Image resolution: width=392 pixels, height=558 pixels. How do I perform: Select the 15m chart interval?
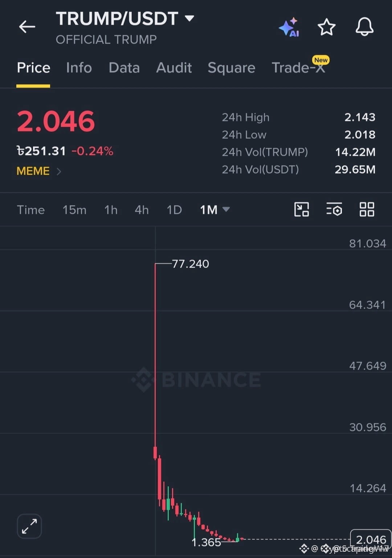[x=74, y=210]
